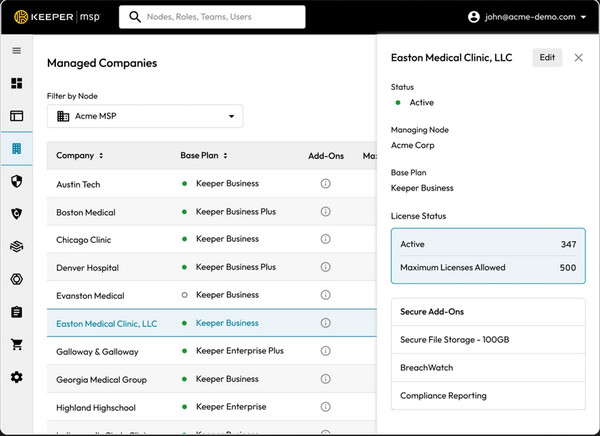The height and width of the screenshot is (436, 600).
Task: Click the building icon for Managed Companies
Action: pos(16,148)
